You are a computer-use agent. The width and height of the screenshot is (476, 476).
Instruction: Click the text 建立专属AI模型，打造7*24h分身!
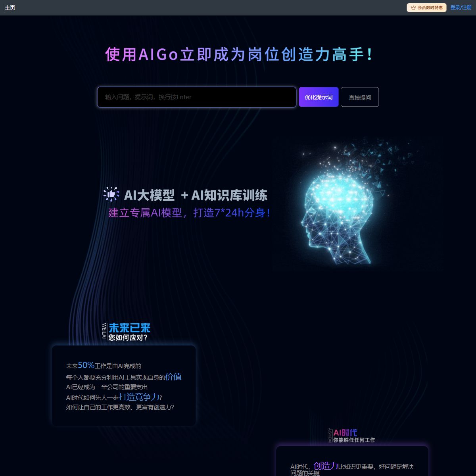point(189,213)
